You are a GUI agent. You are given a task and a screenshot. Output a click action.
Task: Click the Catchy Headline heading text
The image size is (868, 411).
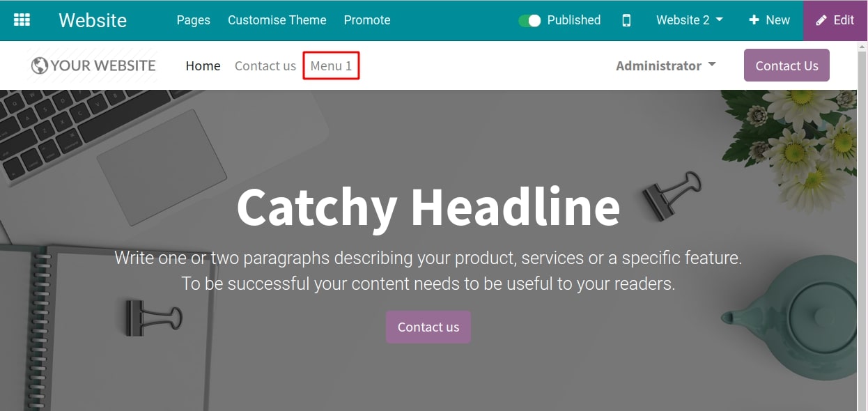coord(428,207)
